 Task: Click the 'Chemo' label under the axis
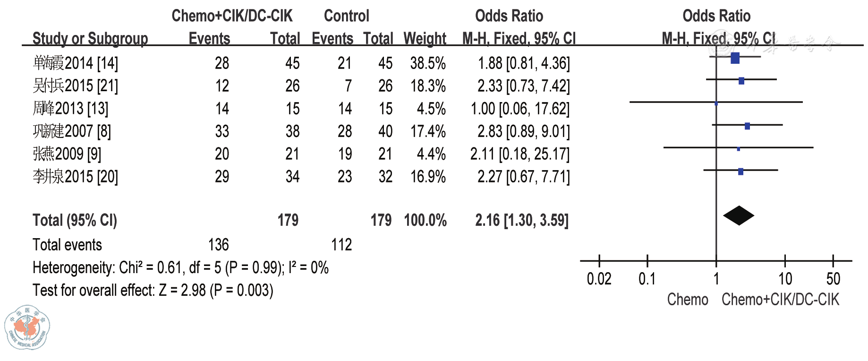tap(688, 300)
